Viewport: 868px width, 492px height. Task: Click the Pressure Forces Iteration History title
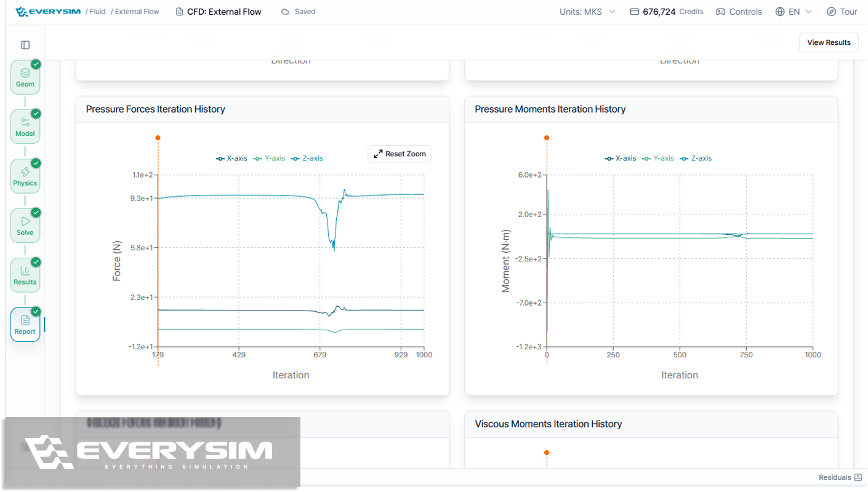pyautogui.click(x=156, y=109)
